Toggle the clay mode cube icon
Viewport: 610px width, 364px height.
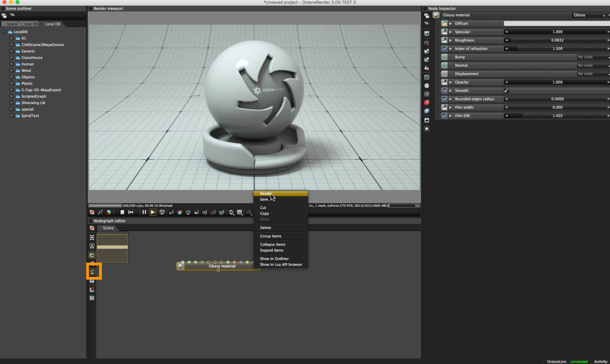pyautogui.click(x=109, y=213)
